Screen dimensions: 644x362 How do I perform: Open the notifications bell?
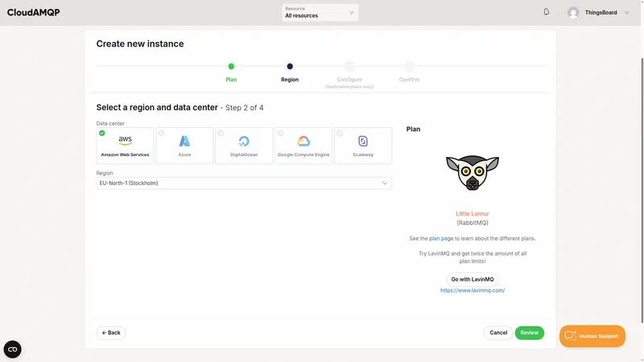coord(547,12)
